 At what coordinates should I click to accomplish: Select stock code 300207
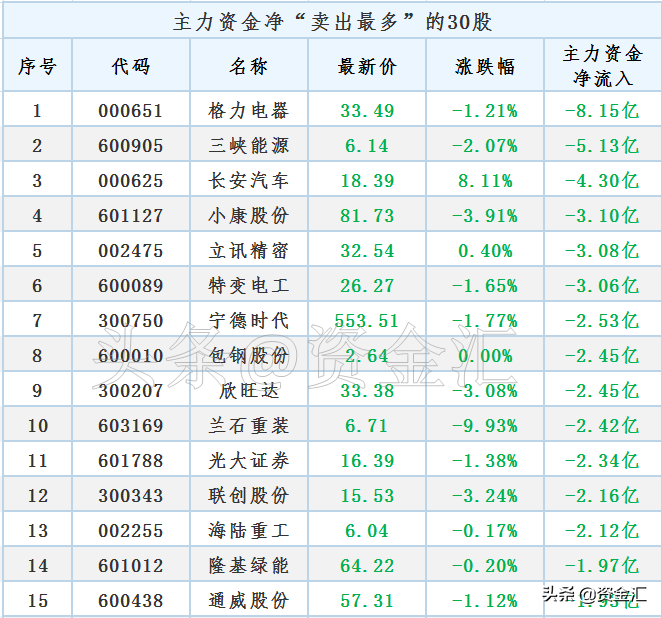pyautogui.click(x=131, y=391)
